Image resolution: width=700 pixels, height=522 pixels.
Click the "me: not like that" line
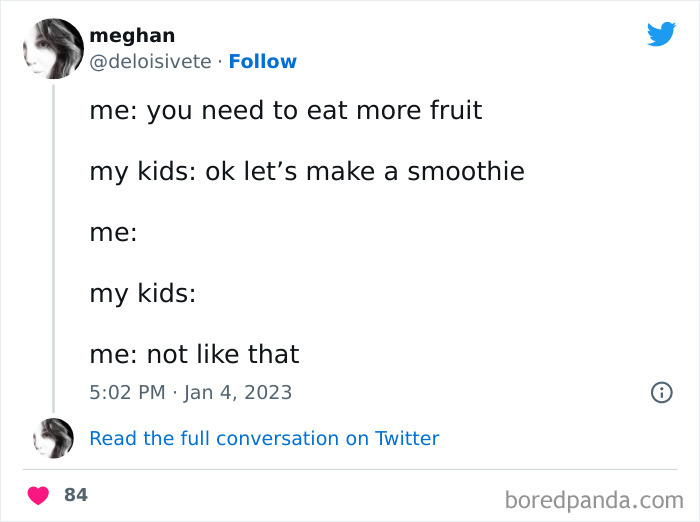(x=194, y=354)
